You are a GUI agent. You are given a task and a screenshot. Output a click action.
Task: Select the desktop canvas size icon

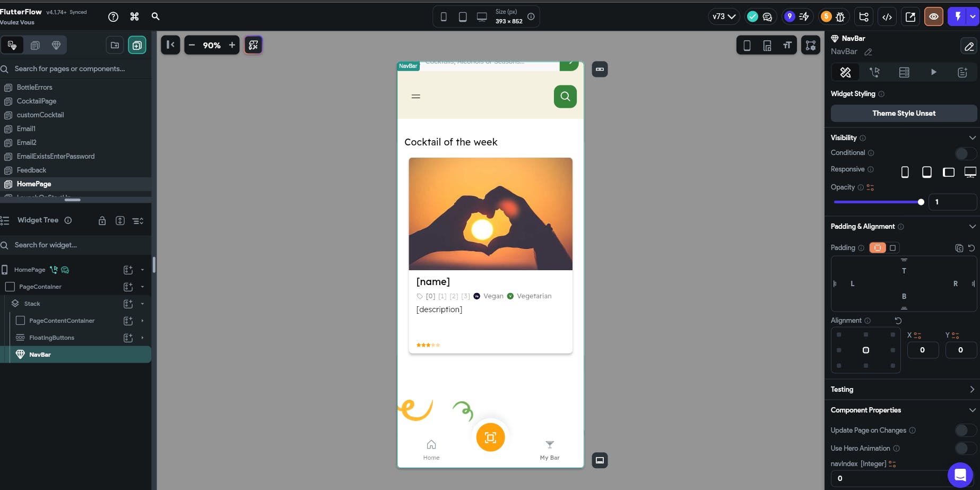(x=482, y=17)
